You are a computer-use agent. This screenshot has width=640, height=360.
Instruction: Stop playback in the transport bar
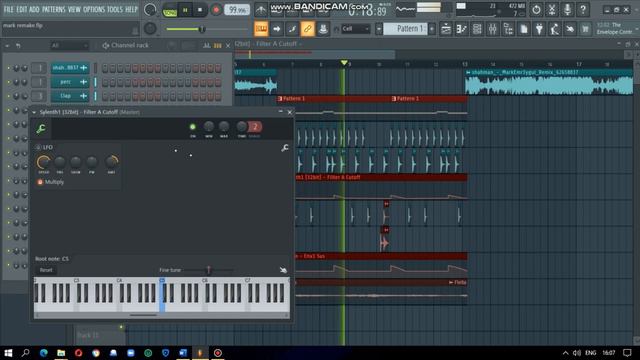(200, 10)
